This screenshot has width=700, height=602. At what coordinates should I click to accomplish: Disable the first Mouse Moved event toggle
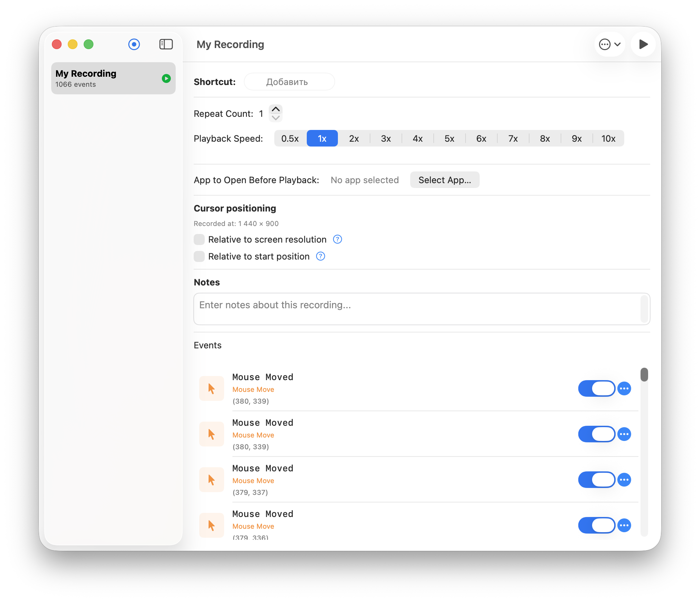596,388
